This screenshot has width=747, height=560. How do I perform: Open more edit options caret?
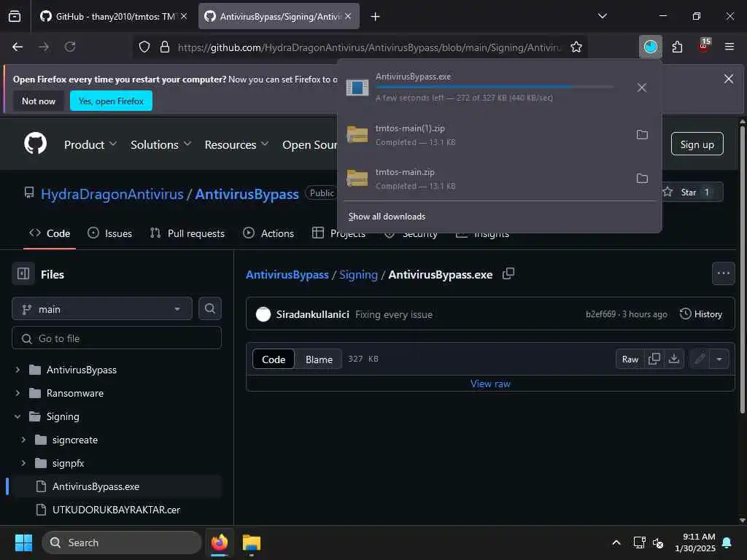click(719, 359)
